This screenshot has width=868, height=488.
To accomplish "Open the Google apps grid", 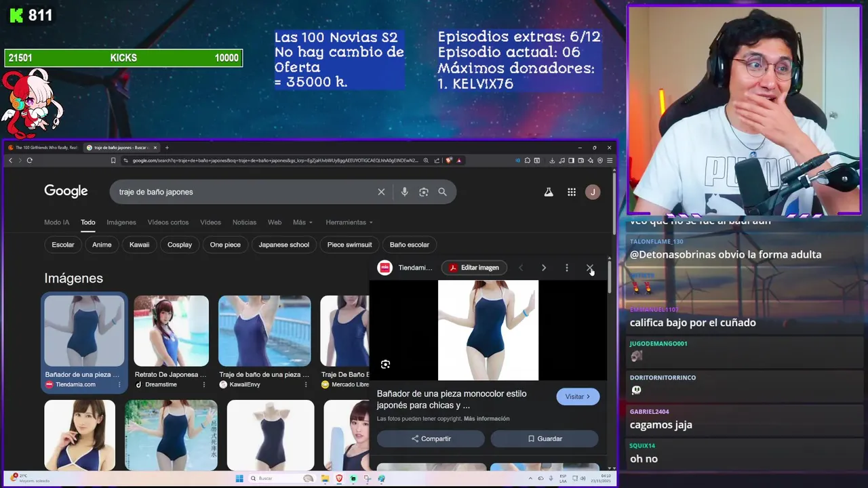I will point(572,192).
